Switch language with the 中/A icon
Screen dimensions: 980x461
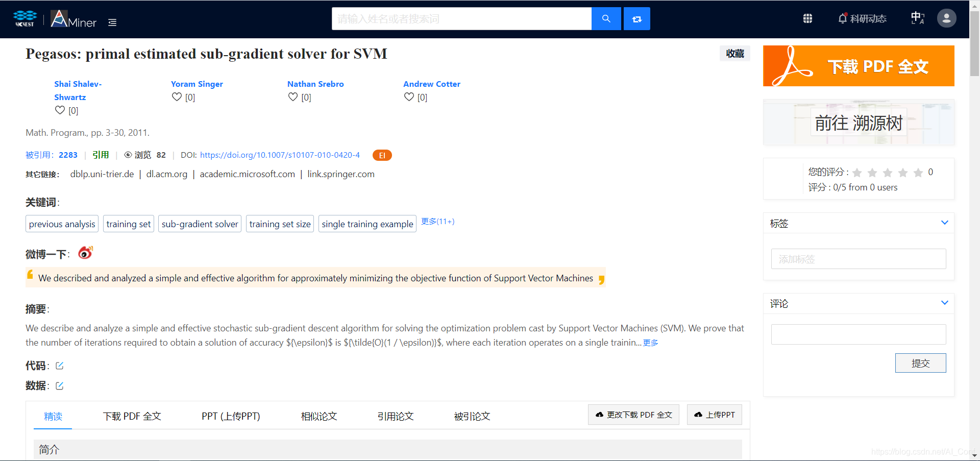pyautogui.click(x=918, y=18)
